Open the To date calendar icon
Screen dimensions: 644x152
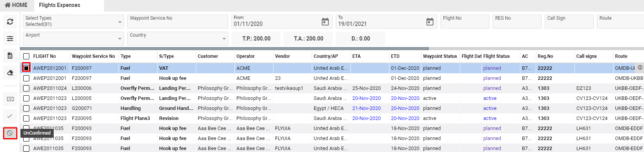click(430, 22)
